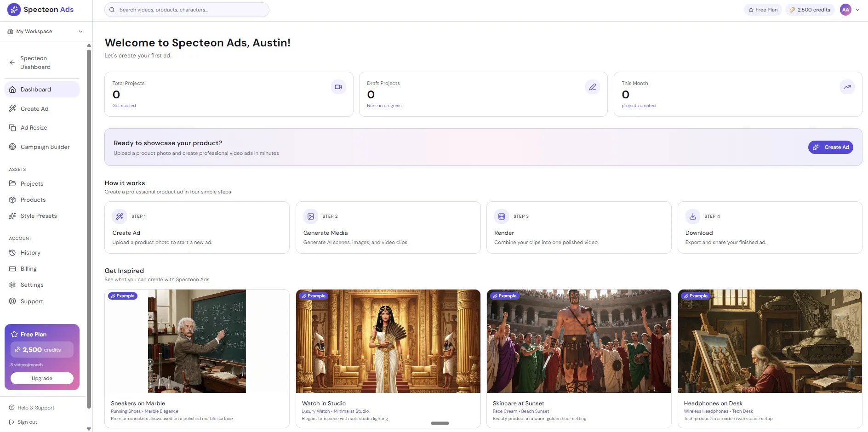
Task: Open the Skincare at Sunset example thumbnail
Action: (579, 341)
